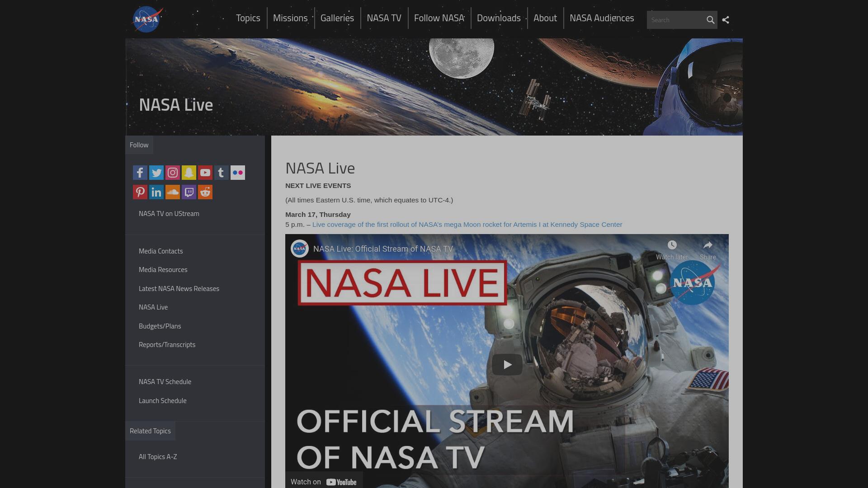The image size is (868, 488).
Task: Go to Media Contacts
Action: [161, 251]
